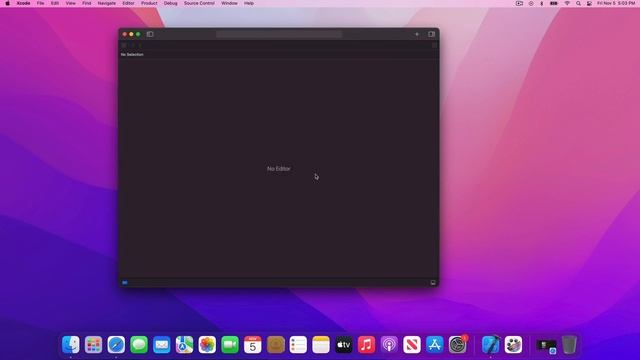Screen dimensions: 640x360
Task: Click the battery status icon in menu bar
Action: click(553, 3)
